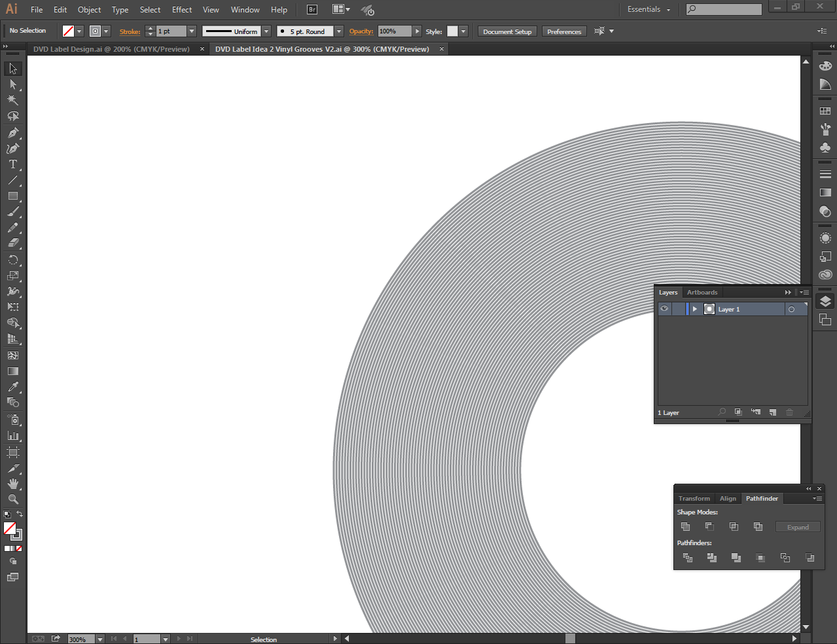Click the Layer 1 target circle
The width and height of the screenshot is (837, 644).
pos(792,310)
